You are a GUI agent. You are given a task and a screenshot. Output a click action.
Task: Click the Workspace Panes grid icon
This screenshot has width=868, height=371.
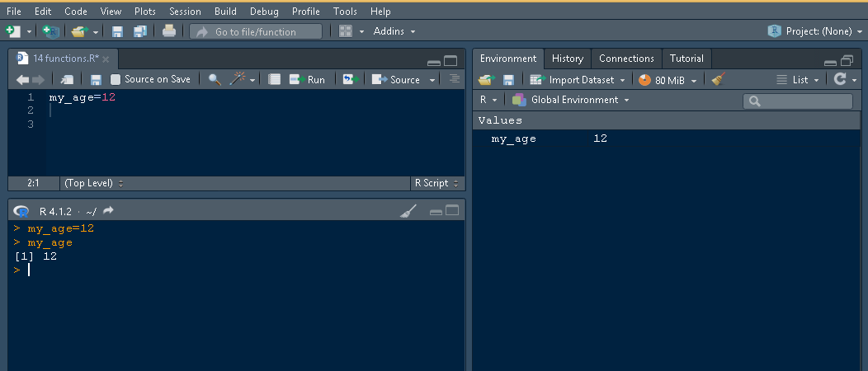coord(346,31)
